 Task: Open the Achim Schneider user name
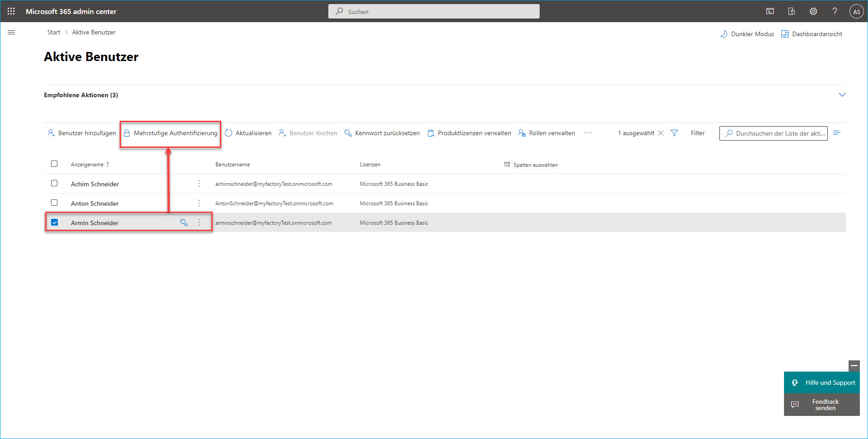point(95,184)
